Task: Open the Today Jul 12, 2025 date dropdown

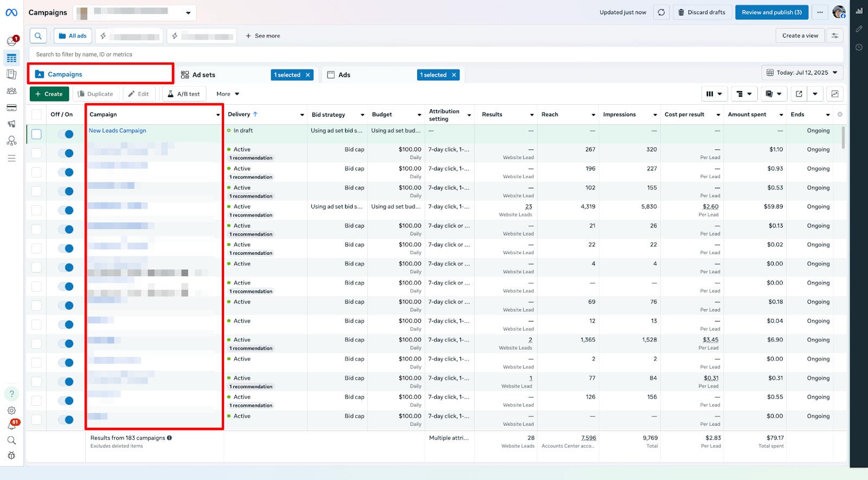Action: (x=802, y=73)
